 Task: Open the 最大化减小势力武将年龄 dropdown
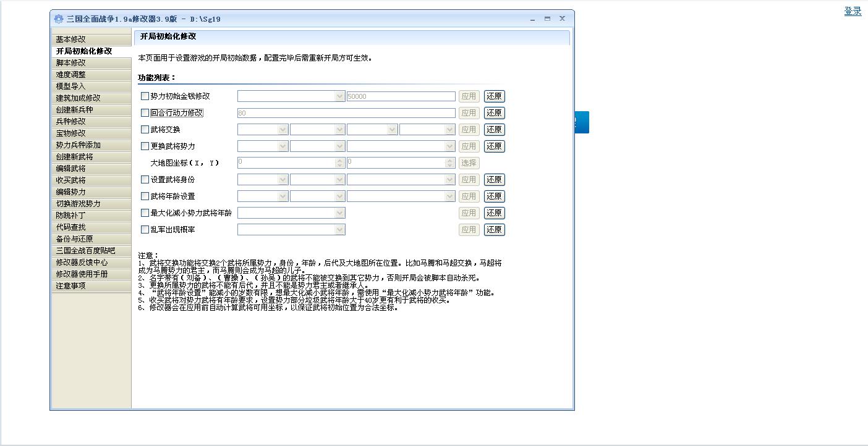coord(341,212)
